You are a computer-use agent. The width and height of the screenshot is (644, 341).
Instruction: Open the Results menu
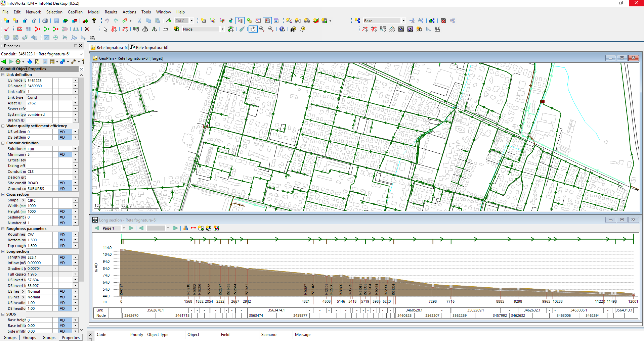coord(111,12)
